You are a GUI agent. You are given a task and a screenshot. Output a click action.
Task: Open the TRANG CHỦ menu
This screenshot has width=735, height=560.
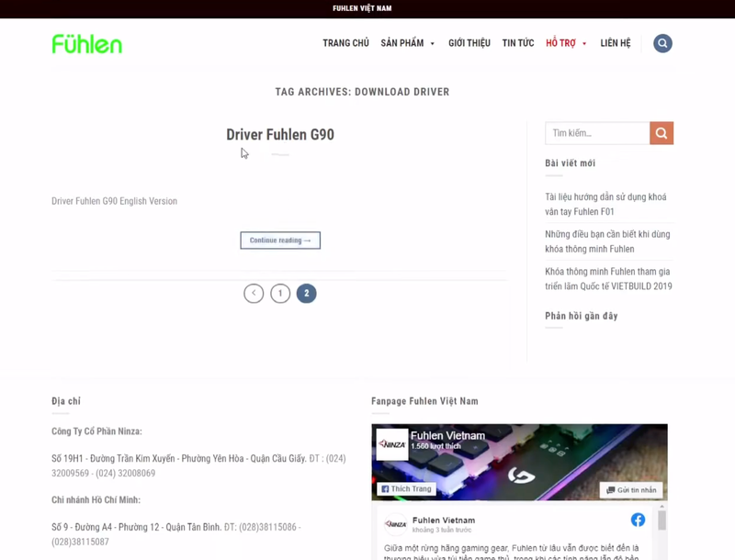click(346, 43)
